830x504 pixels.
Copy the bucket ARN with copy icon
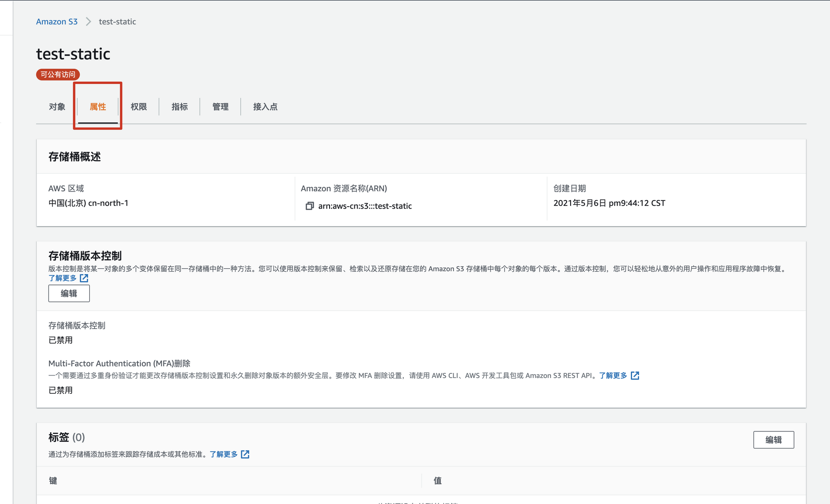coord(310,206)
